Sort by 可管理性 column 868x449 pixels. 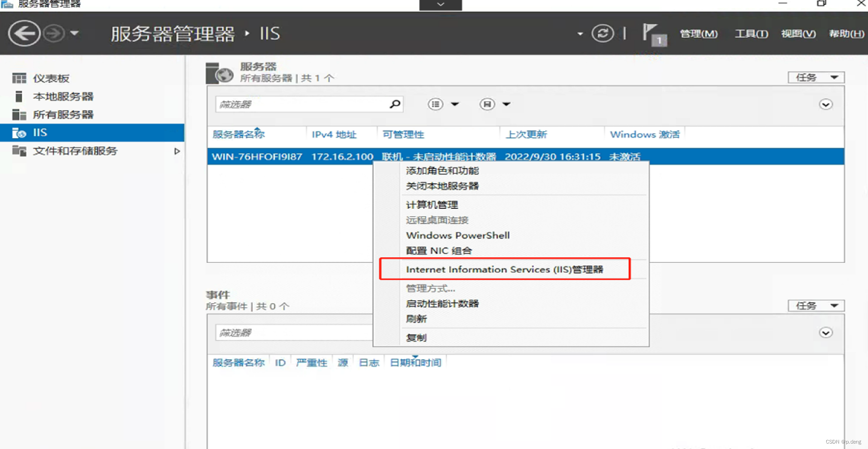[x=403, y=135]
